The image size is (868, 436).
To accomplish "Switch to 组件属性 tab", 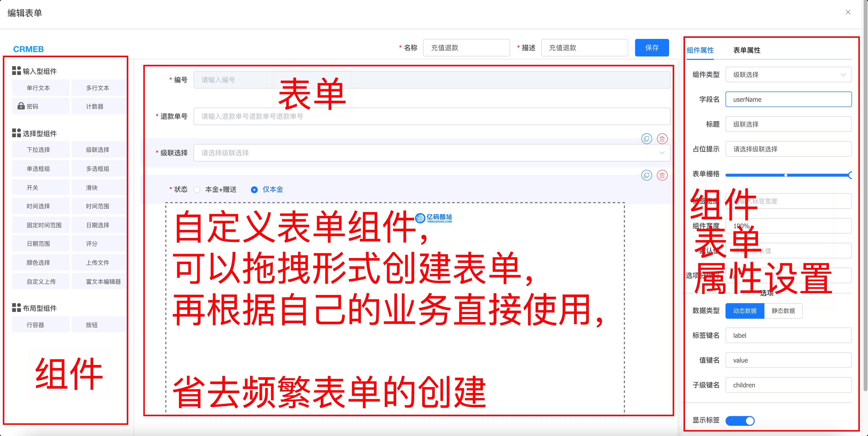I will (x=700, y=50).
